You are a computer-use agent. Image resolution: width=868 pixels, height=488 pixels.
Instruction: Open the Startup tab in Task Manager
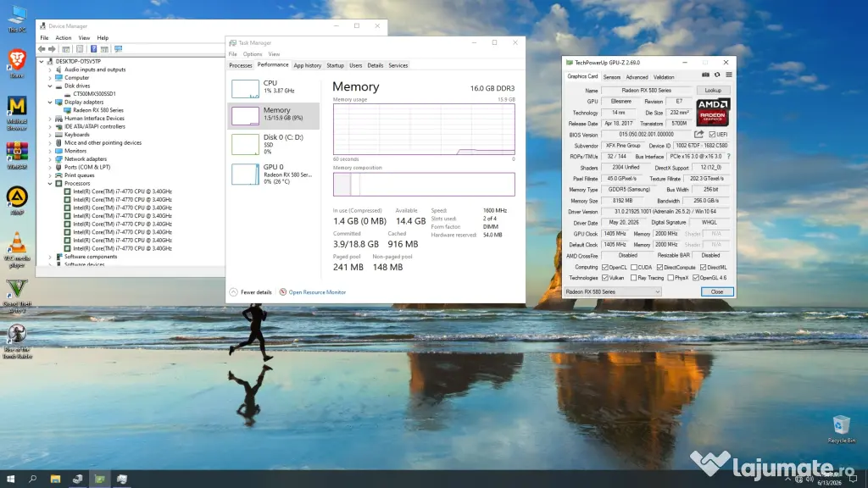coord(335,65)
